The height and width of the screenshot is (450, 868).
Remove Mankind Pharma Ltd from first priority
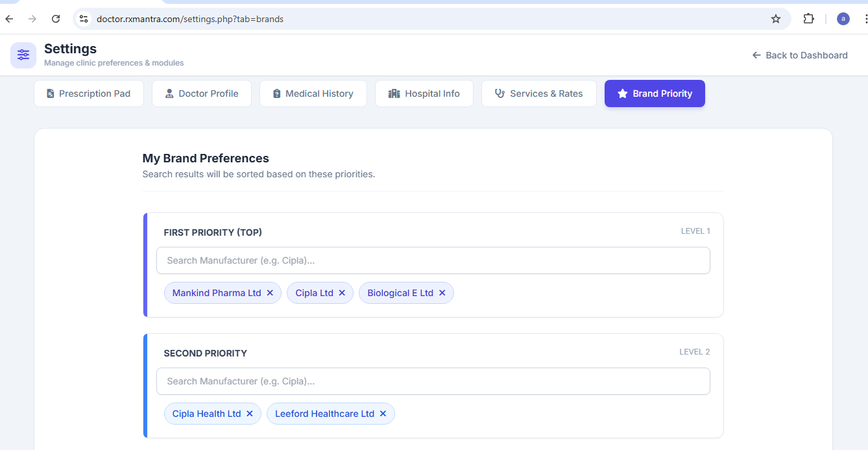click(270, 293)
